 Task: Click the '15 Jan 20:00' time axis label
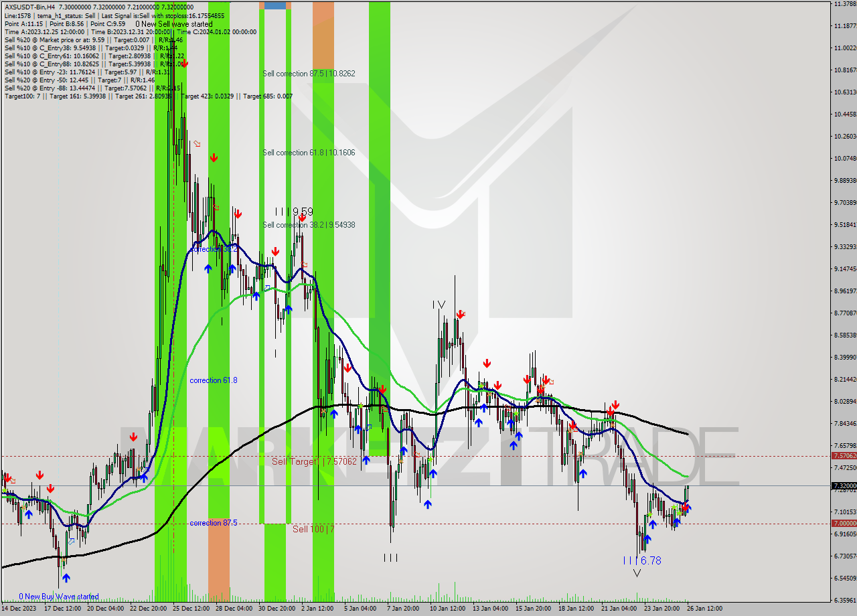click(x=533, y=609)
